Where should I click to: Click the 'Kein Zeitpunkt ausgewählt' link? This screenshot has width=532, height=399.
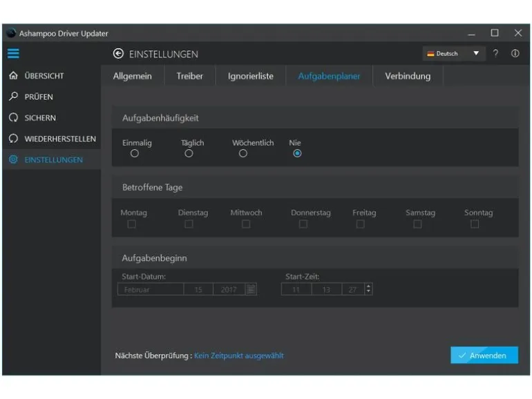(x=239, y=356)
